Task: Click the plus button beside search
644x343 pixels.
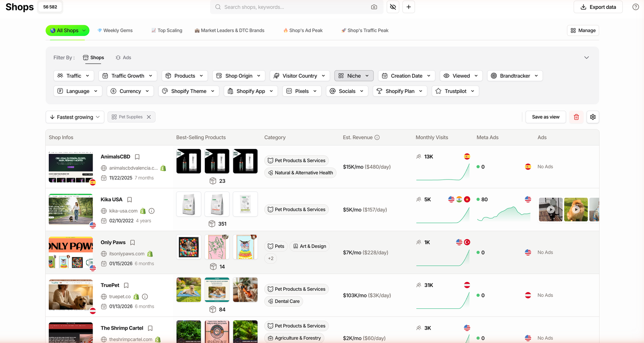Action: point(409,7)
